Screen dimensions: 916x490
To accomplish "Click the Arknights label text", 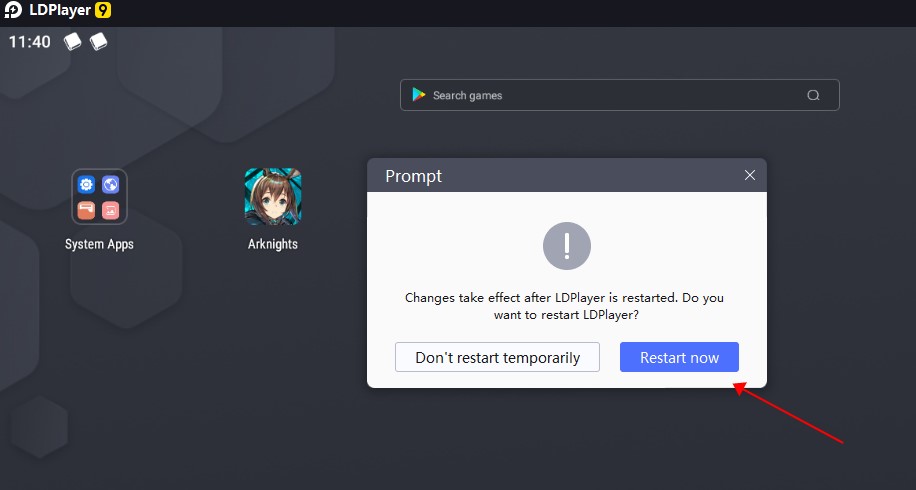I will coord(273,244).
